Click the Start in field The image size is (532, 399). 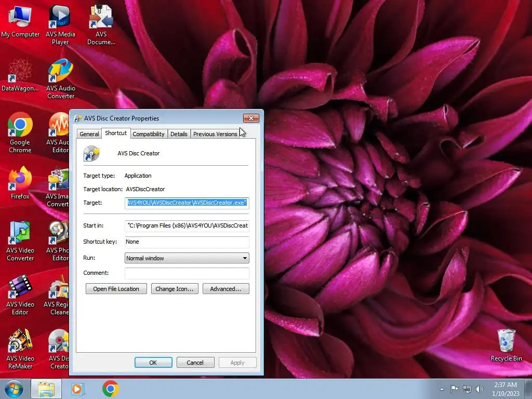pos(187,225)
